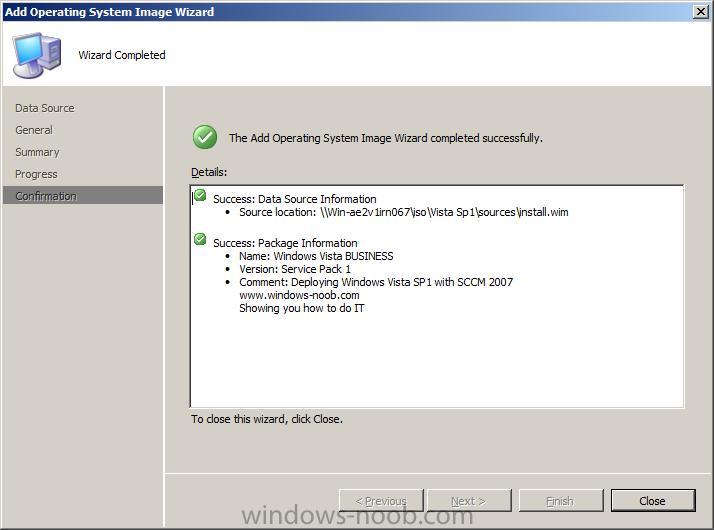
Task: Close the wizard window with the X
Action: click(701, 11)
